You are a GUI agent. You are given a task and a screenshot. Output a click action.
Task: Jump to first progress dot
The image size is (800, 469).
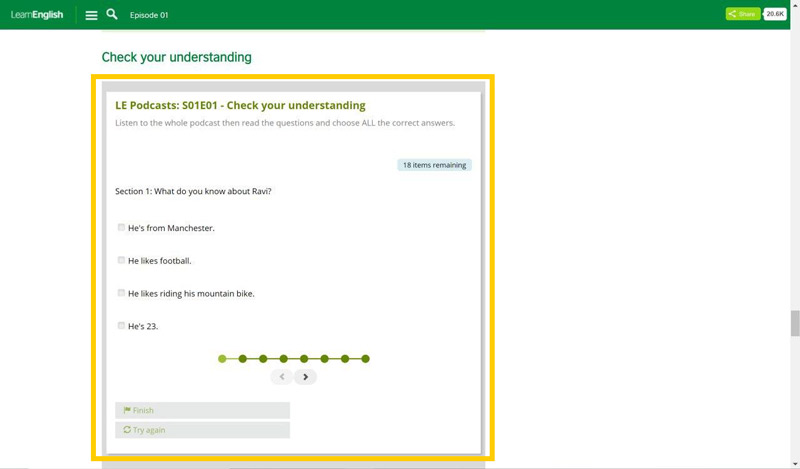pos(222,358)
